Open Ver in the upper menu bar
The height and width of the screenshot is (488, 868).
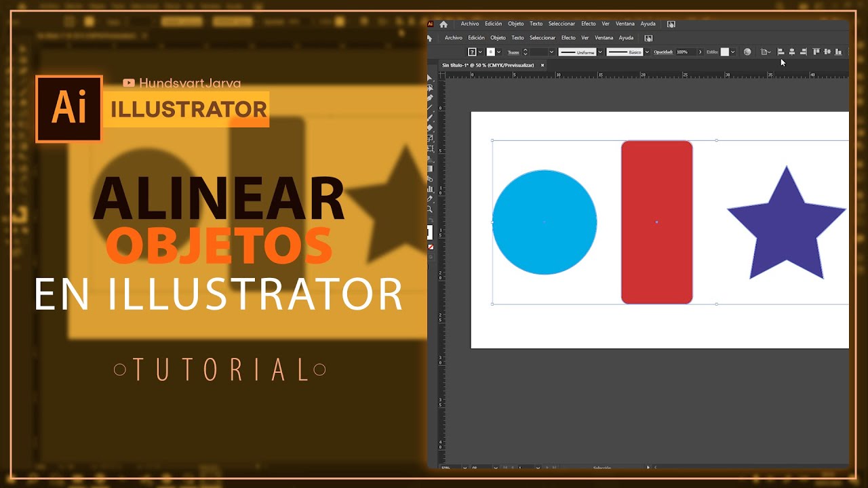(606, 24)
